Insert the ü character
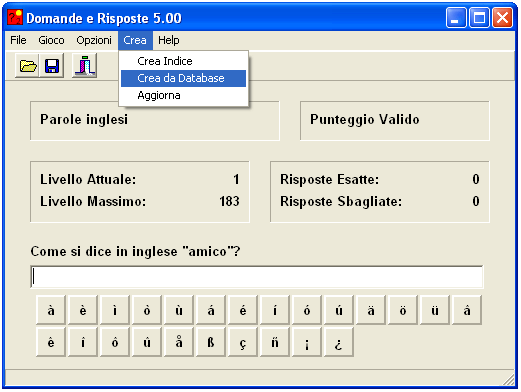Image resolution: width=521 pixels, height=392 pixels. (x=435, y=310)
